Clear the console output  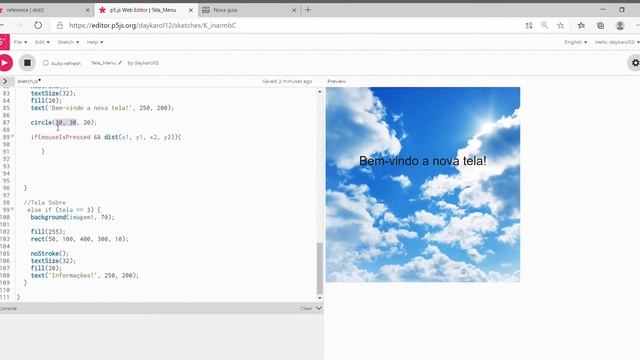point(306,308)
